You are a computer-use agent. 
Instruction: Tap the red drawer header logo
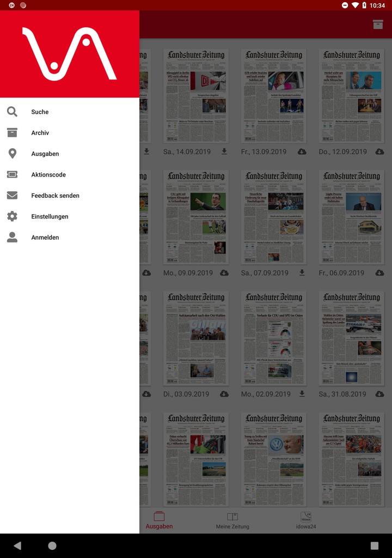tap(69, 54)
